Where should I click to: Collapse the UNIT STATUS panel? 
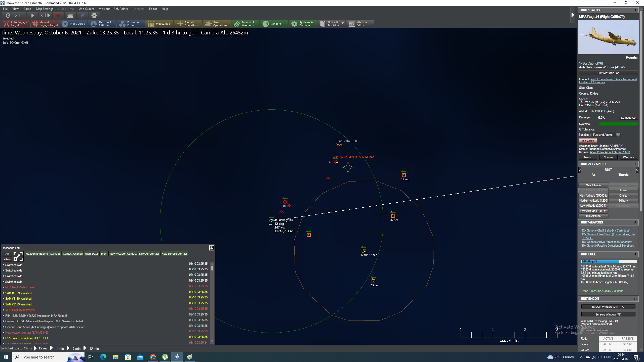pyautogui.click(x=635, y=10)
